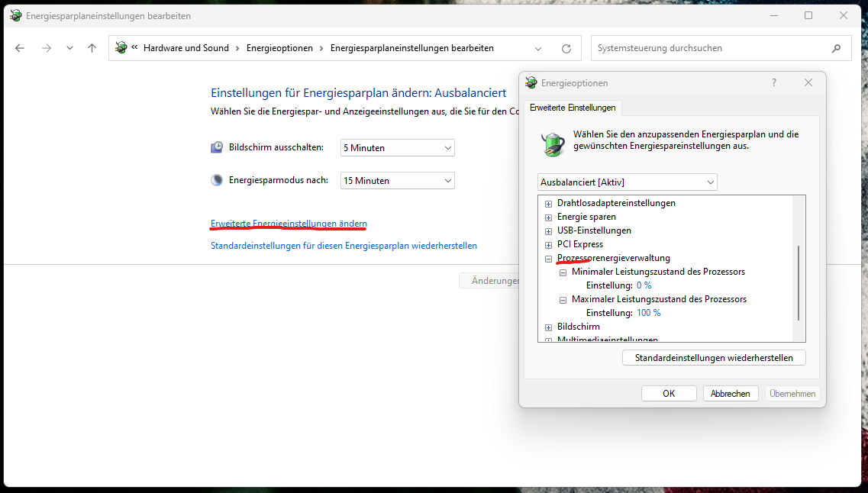Select Prozessorenergieverwaltung tree item
Screen dimensions: 868x493
coord(613,258)
